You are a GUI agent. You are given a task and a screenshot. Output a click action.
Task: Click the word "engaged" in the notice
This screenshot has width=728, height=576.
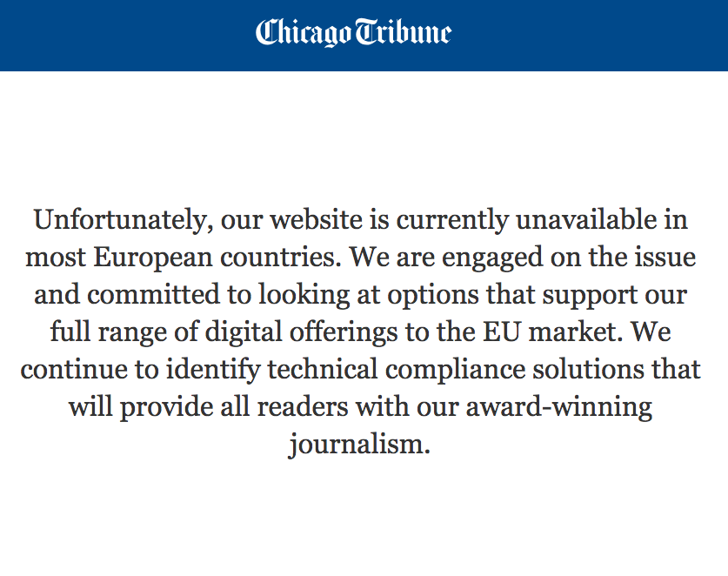click(492, 258)
